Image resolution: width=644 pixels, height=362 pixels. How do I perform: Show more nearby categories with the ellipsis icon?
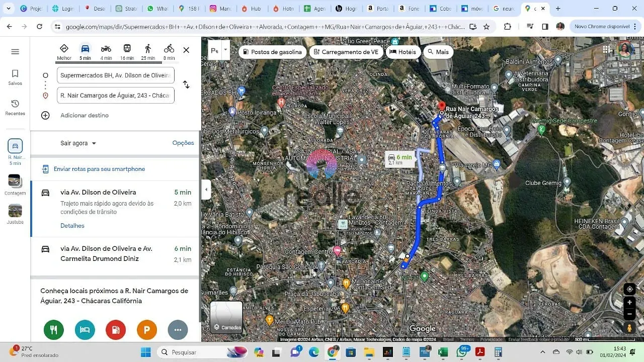178,330
